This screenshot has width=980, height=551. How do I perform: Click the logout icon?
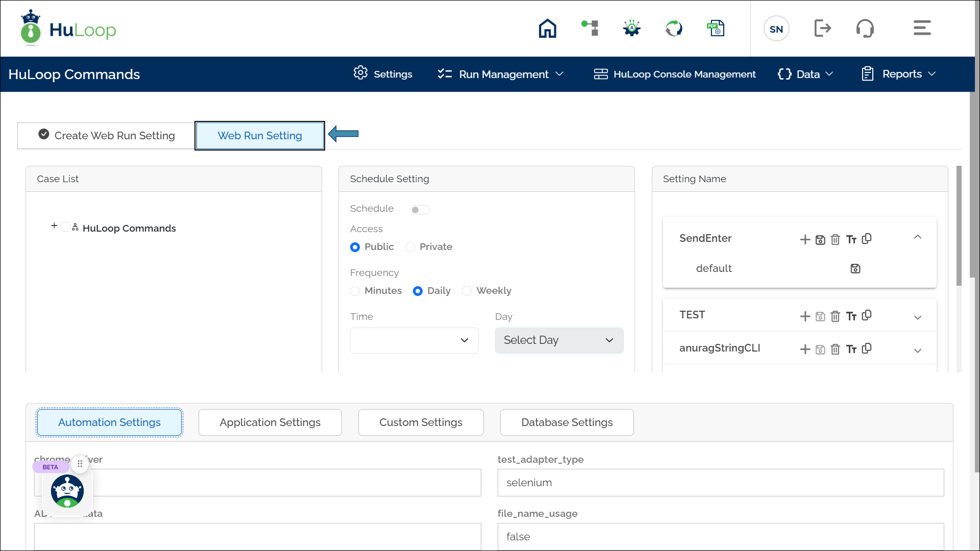[822, 29]
